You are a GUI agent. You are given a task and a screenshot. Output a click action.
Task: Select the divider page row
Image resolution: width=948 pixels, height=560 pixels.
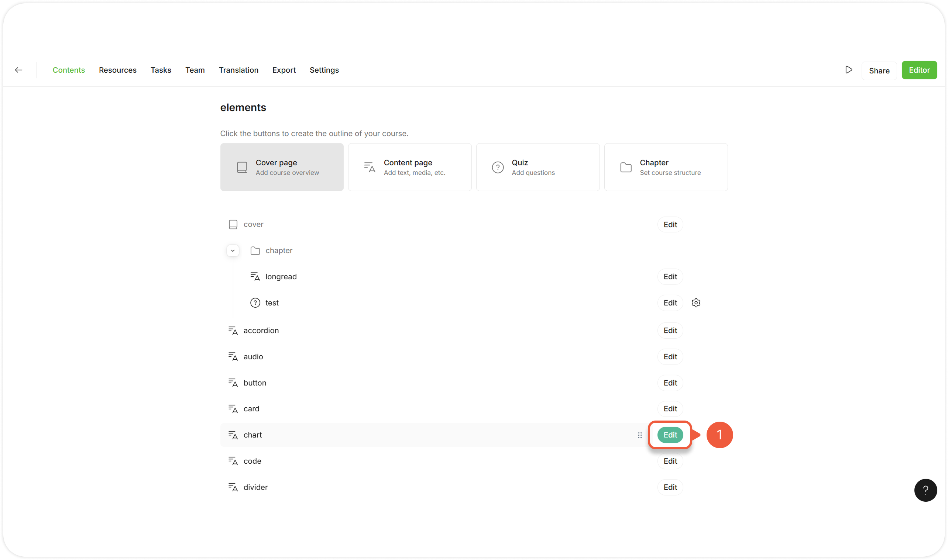[x=255, y=487]
